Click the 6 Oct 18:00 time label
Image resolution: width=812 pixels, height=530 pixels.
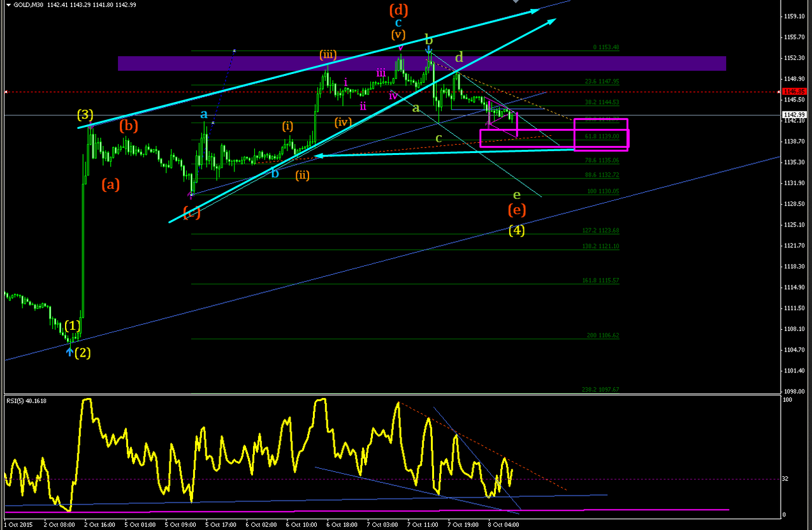coord(342,525)
